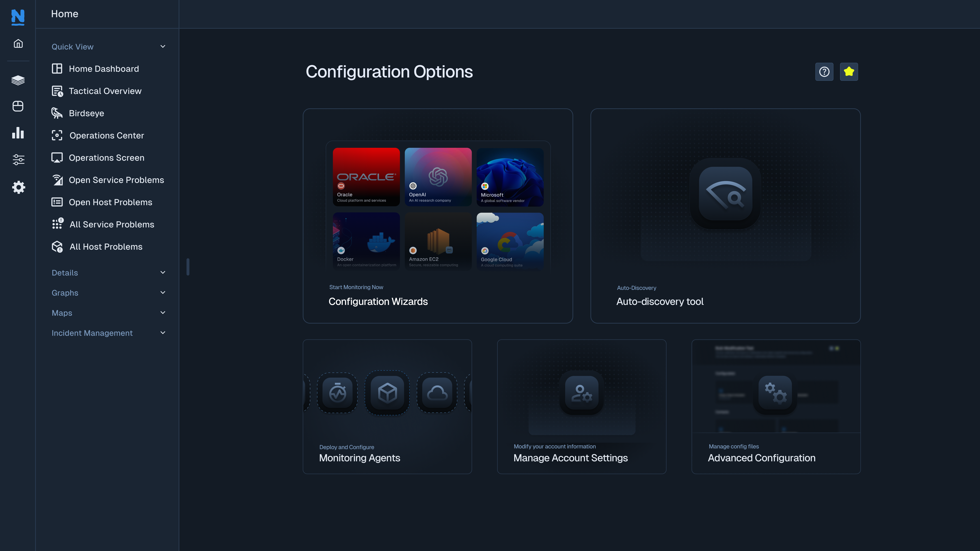Click Operations Center sidebar icon

(57, 135)
